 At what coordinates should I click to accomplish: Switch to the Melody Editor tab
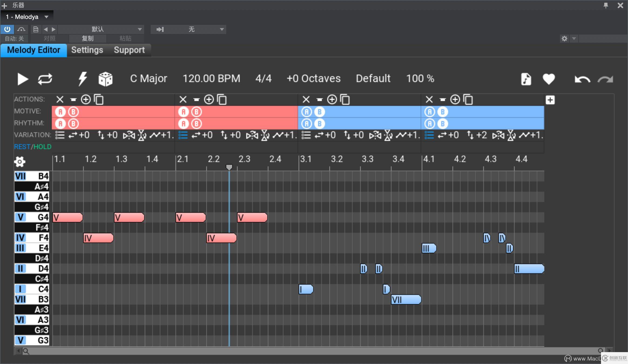pyautogui.click(x=33, y=50)
